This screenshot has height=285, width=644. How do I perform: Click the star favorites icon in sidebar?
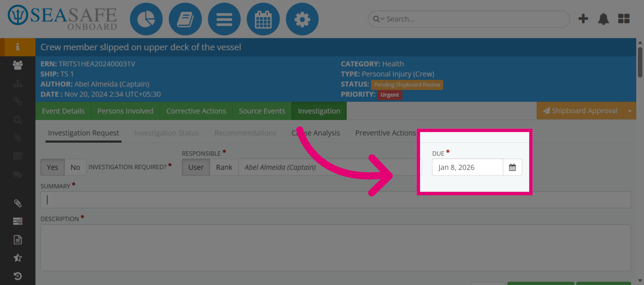18,258
